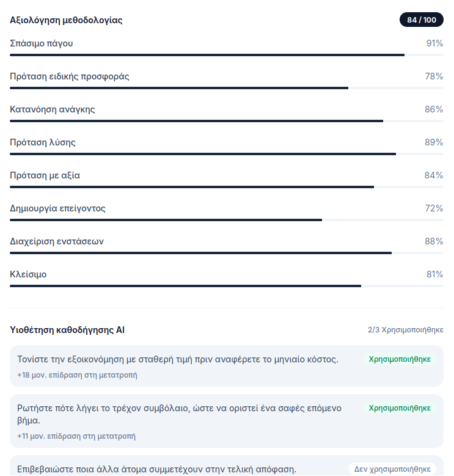Click the Σπάσιμο πάγου progress bar
The height and width of the screenshot is (476, 454).
[x=227, y=55]
